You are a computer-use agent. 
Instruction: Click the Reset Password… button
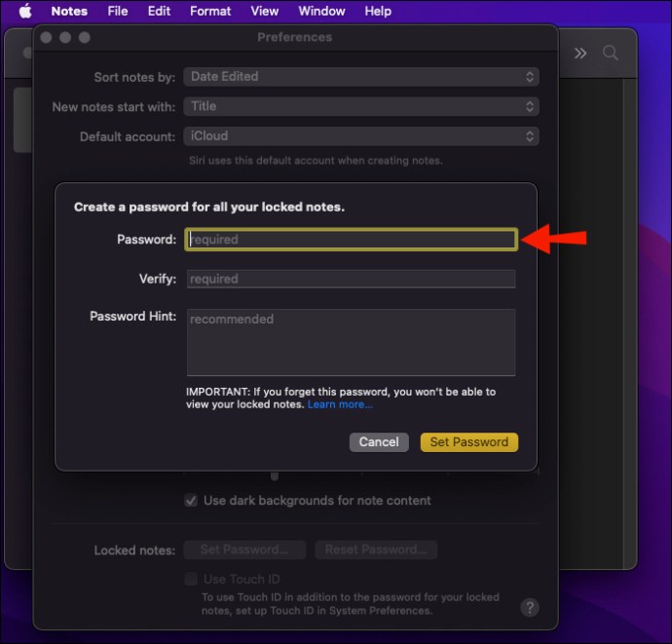click(x=376, y=549)
